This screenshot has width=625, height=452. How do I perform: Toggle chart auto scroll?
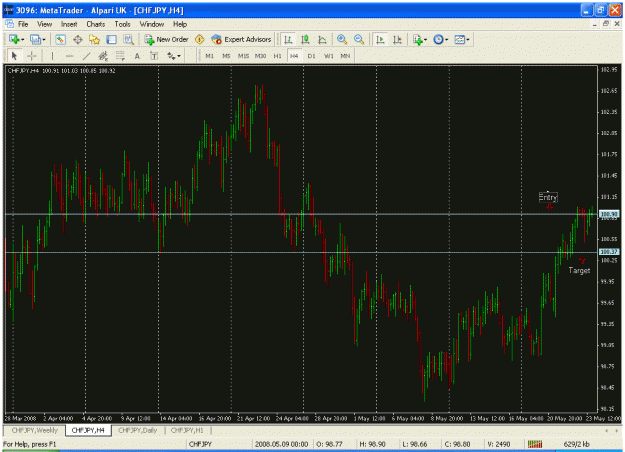click(x=380, y=39)
